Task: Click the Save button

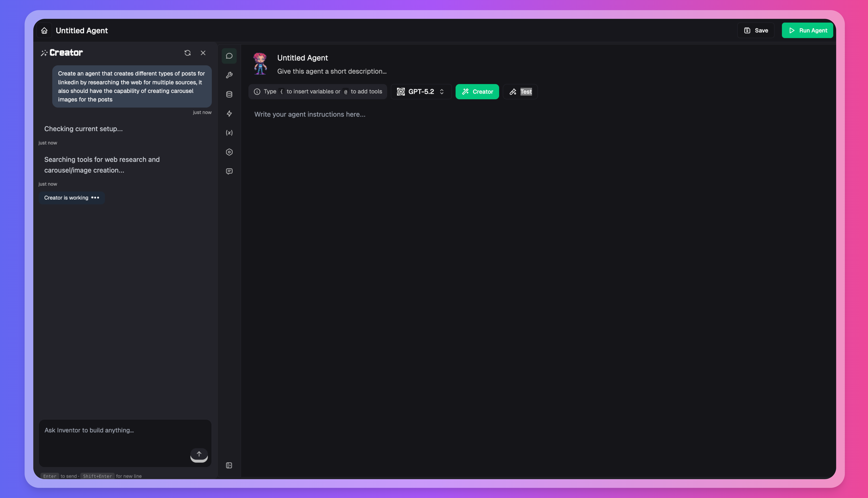Action: coord(756,30)
